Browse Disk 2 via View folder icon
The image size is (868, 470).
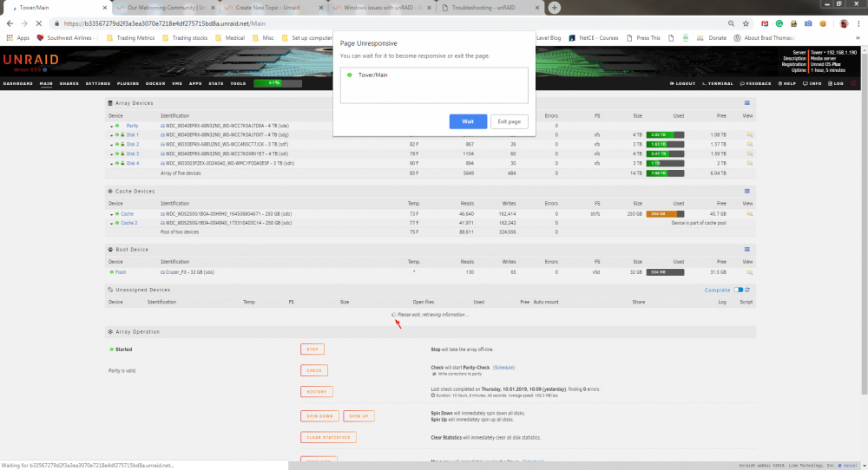[x=750, y=144]
